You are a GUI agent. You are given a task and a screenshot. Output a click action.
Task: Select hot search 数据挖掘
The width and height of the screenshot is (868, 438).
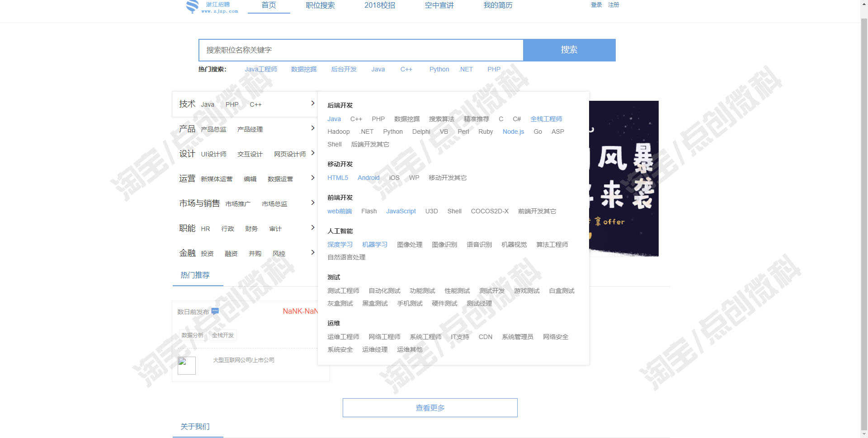304,69
